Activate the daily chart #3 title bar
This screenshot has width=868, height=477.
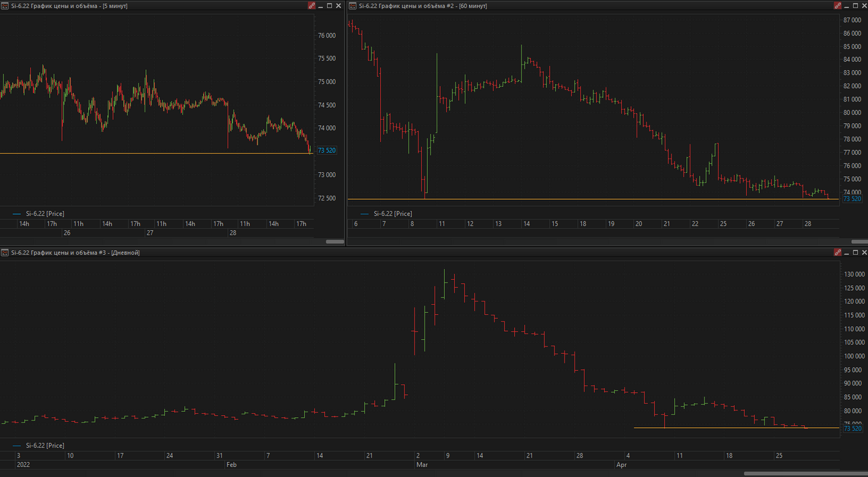[434, 252]
